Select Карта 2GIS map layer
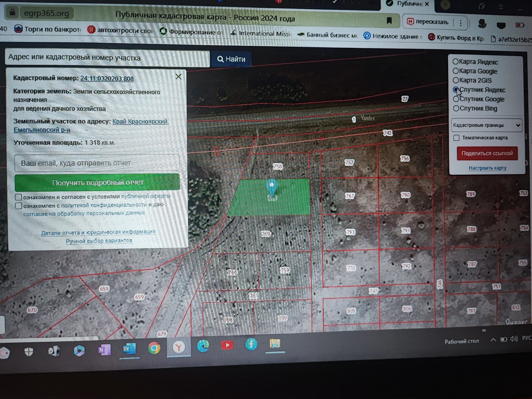The image size is (532, 399). [456, 80]
